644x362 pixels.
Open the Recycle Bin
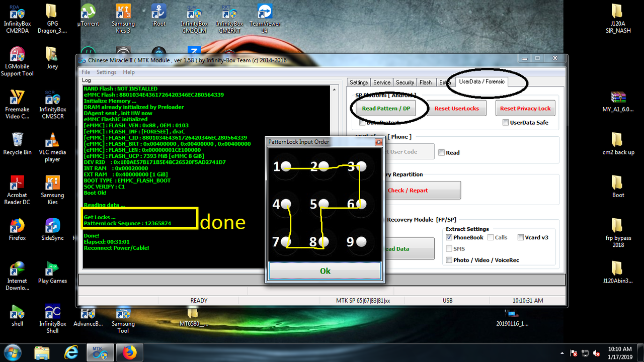[x=17, y=144]
